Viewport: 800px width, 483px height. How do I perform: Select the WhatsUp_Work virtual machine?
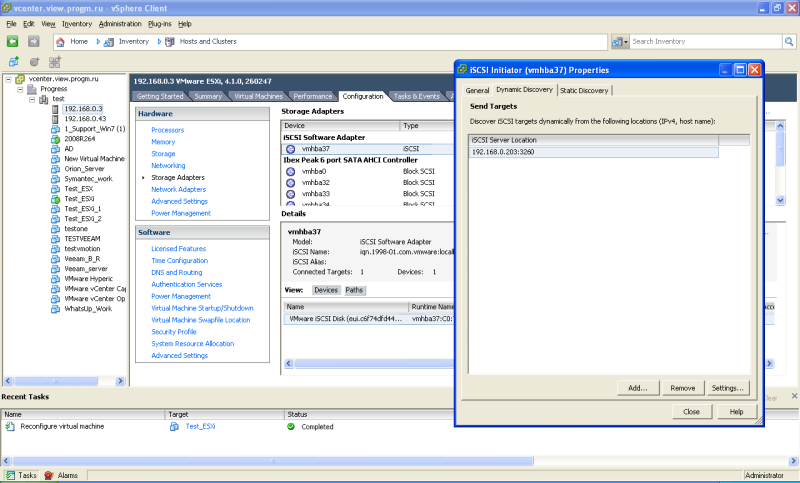click(x=88, y=309)
